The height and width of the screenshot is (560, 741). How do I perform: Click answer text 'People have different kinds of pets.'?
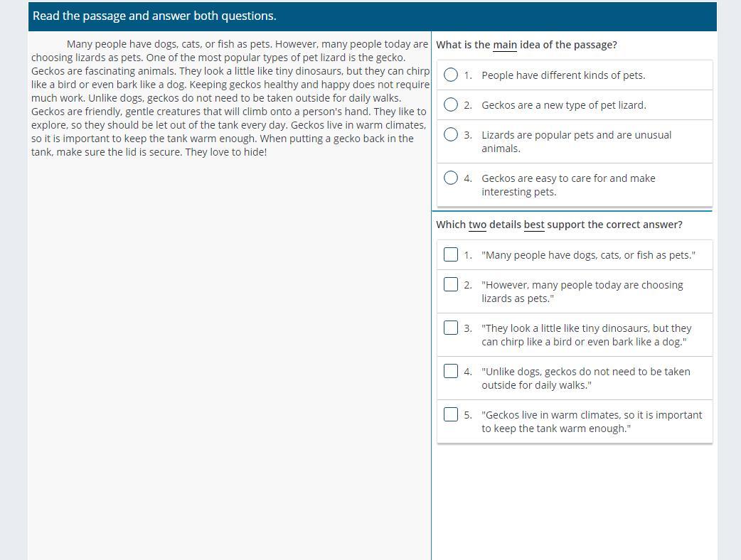[x=563, y=75]
